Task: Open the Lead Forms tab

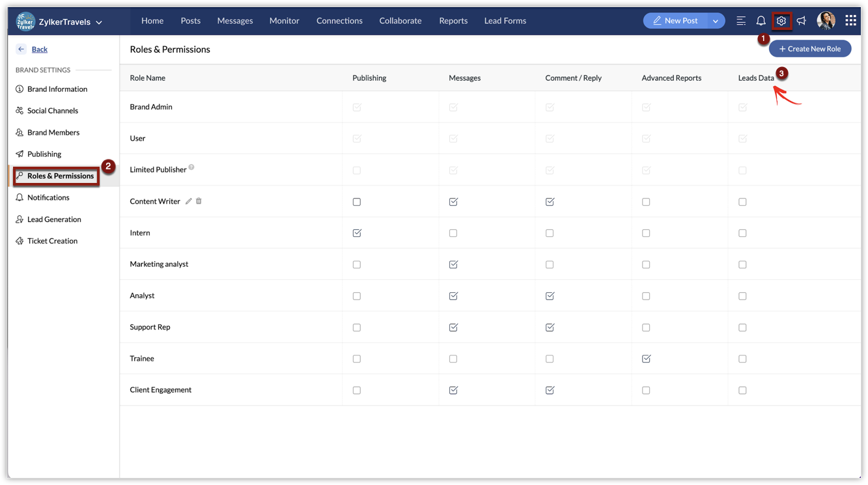Action: pyautogui.click(x=505, y=21)
